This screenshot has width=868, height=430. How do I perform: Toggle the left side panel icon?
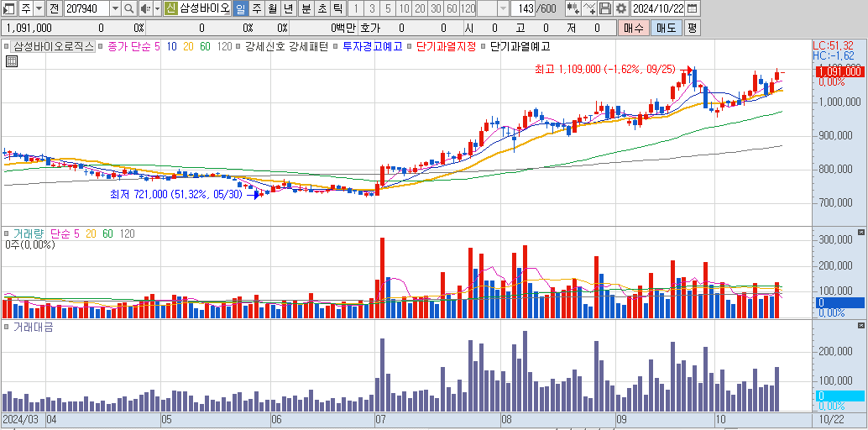9,8
